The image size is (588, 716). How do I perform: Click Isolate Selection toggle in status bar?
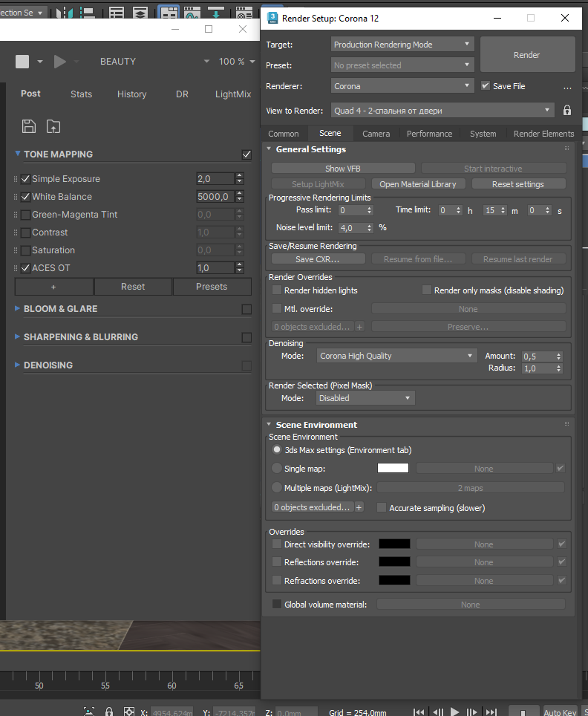[x=89, y=711]
